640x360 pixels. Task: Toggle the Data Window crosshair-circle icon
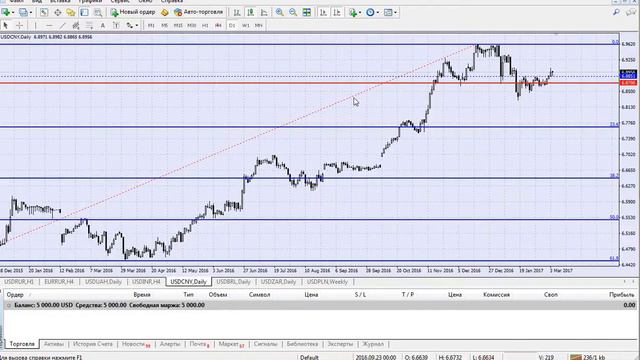[58, 12]
